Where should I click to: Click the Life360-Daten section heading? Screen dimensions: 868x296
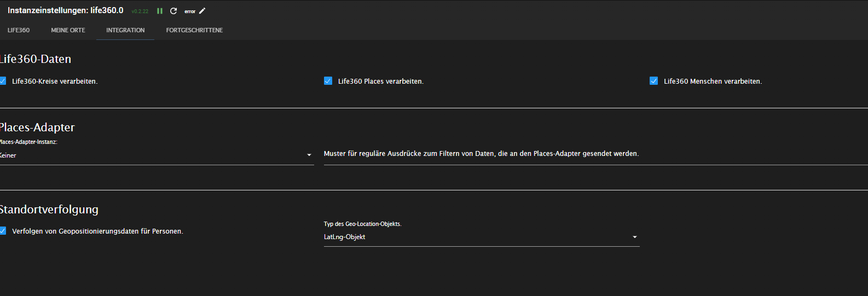click(36, 59)
